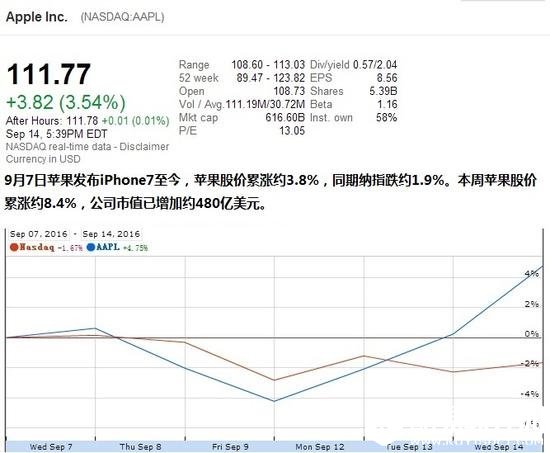This screenshot has width=550, height=453.
Task: Click Nasdaq line's lowest point on Mon Sep 12
Action: (x=274, y=380)
